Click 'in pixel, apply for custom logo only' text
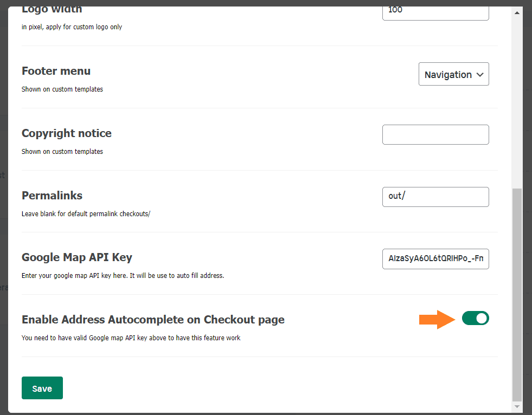The width and height of the screenshot is (532, 415). pyautogui.click(x=72, y=27)
